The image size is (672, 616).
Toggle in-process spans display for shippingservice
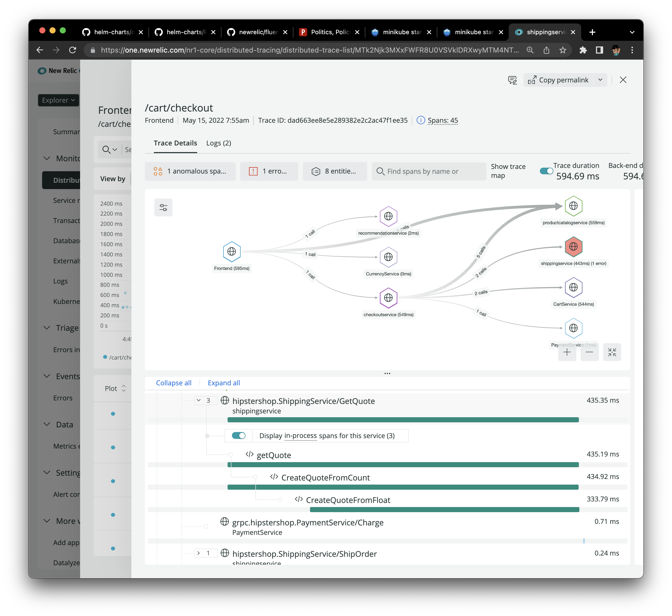(239, 436)
